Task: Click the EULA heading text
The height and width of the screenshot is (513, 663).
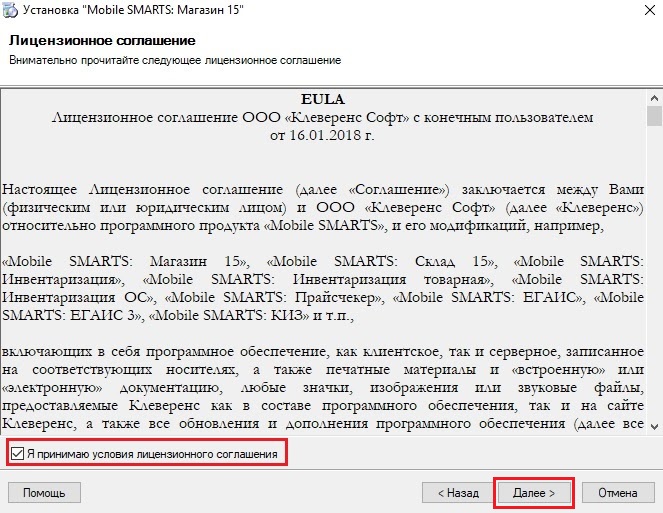Action: click(323, 99)
